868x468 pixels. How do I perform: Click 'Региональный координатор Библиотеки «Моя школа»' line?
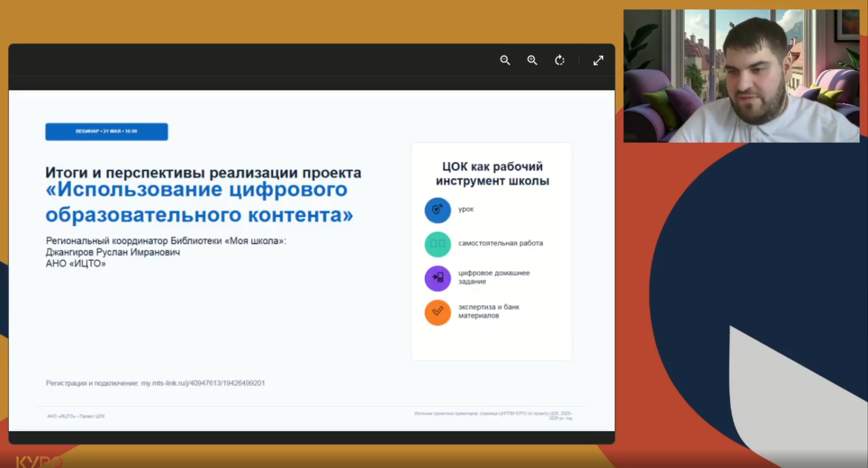166,241
